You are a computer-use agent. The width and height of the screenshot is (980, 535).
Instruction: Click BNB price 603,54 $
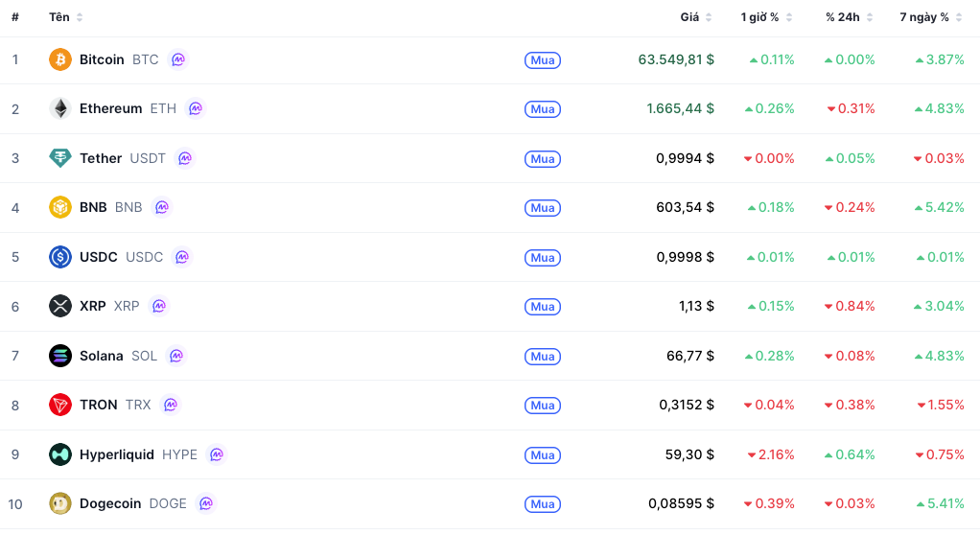pyautogui.click(x=685, y=207)
